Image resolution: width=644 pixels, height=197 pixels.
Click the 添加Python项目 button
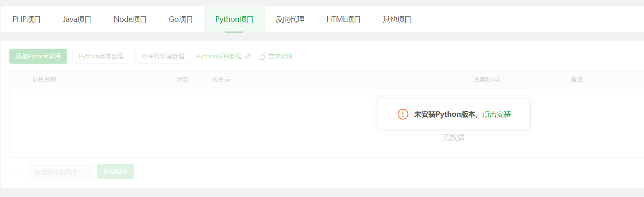point(38,56)
